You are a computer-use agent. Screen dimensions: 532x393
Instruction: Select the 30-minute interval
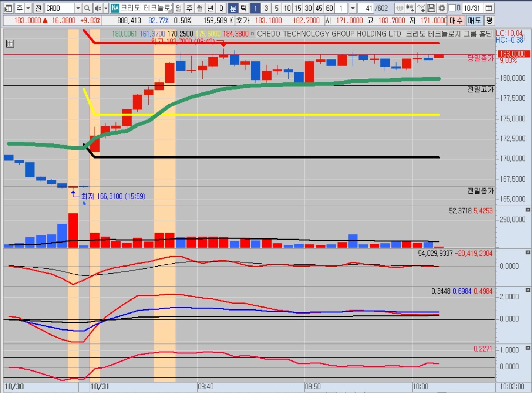click(309, 8)
